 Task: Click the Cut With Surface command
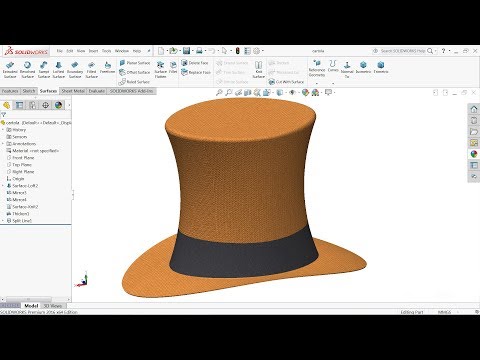[x=286, y=82]
